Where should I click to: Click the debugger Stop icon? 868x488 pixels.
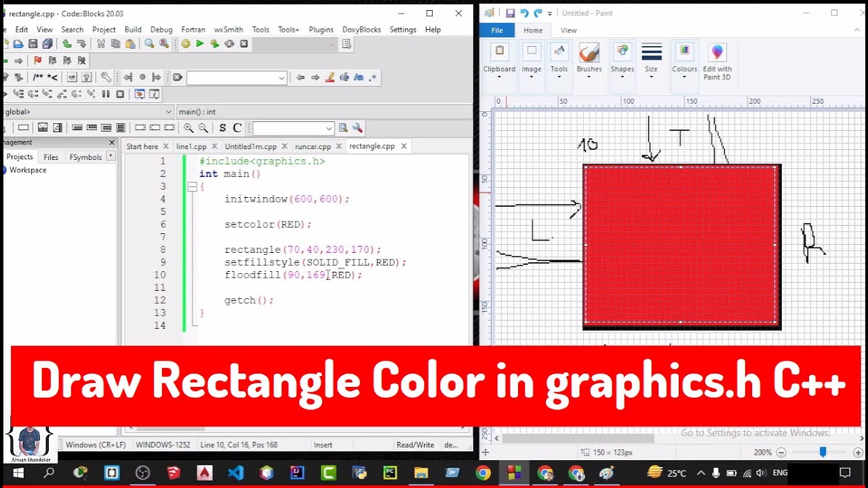pyautogui.click(x=120, y=94)
